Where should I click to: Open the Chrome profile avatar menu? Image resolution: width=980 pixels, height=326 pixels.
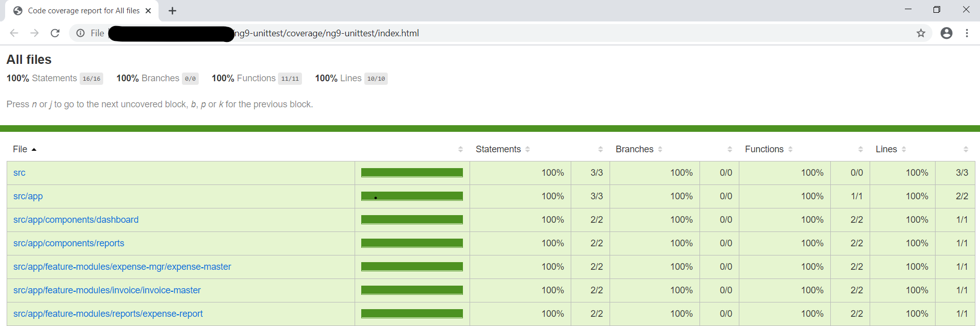(946, 33)
